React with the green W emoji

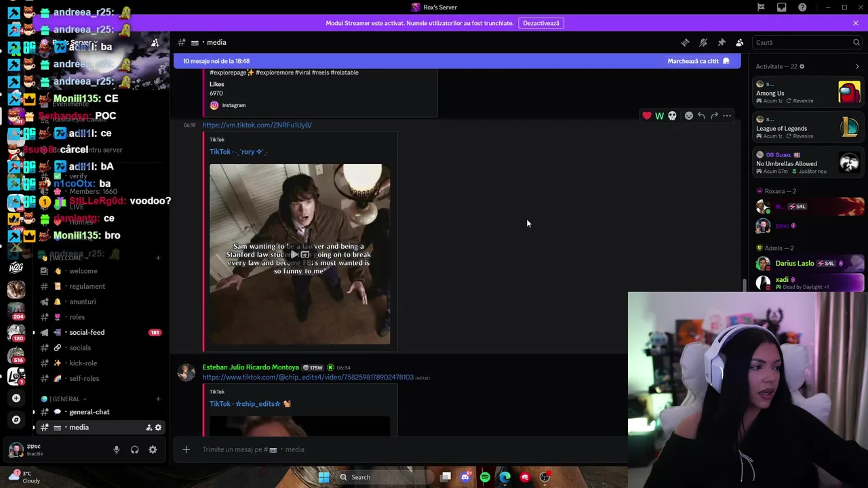pos(659,116)
